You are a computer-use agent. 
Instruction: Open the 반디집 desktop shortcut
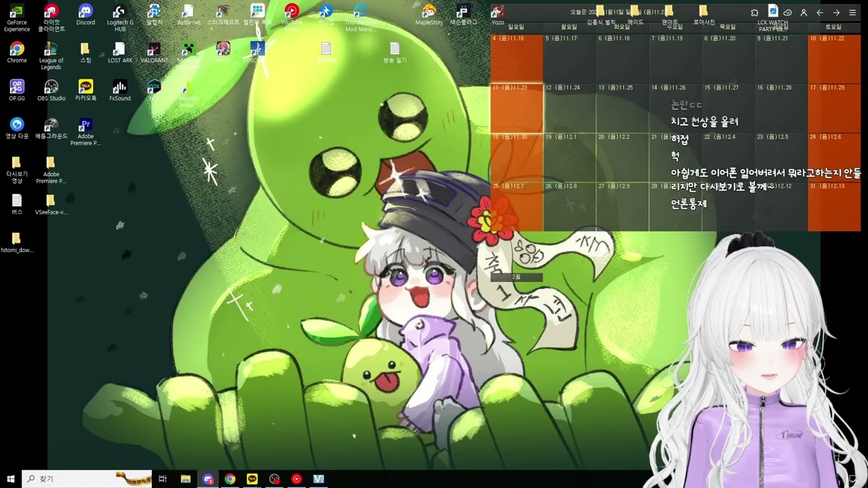[x=326, y=15]
